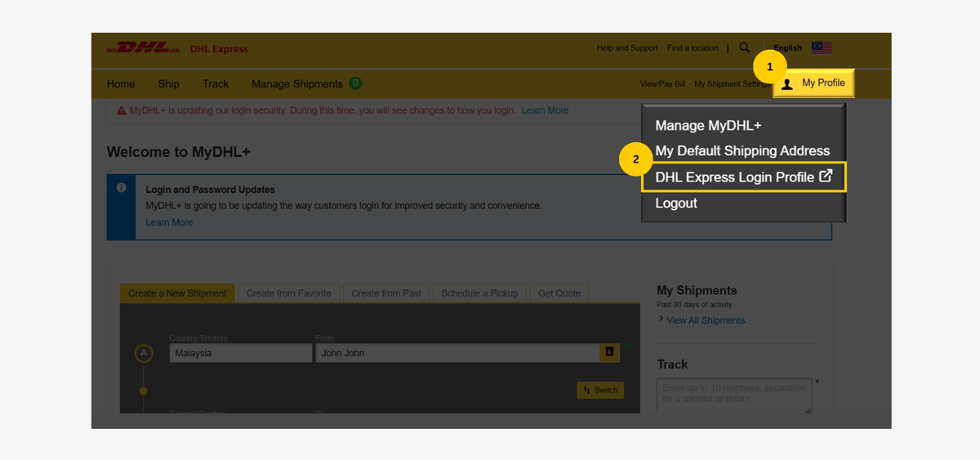Open View/Pay Bill link

click(662, 84)
